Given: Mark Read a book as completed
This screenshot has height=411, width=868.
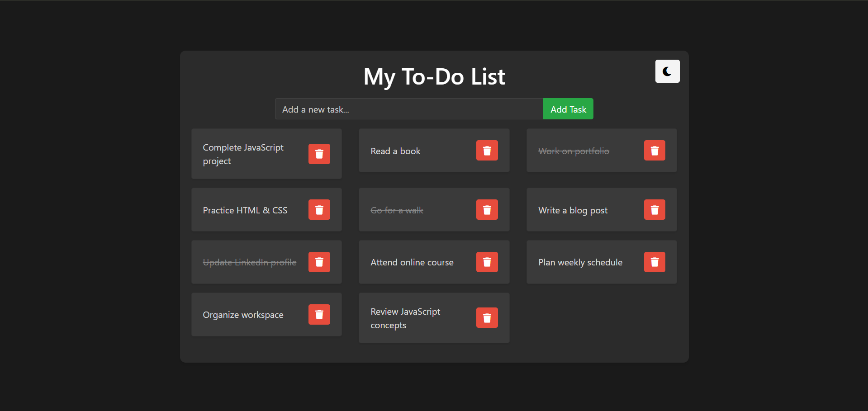Looking at the screenshot, I should (x=395, y=151).
